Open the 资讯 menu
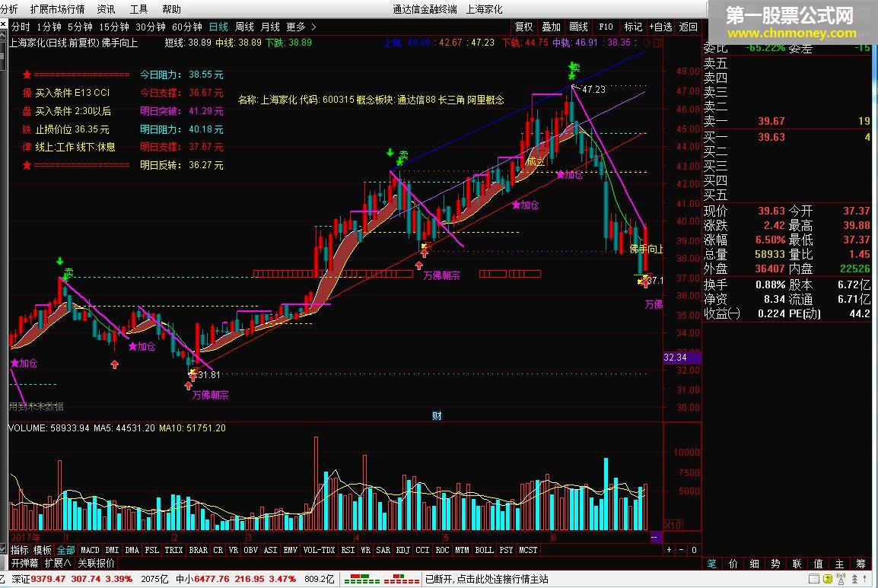The height and width of the screenshot is (588, 878). pos(106,9)
